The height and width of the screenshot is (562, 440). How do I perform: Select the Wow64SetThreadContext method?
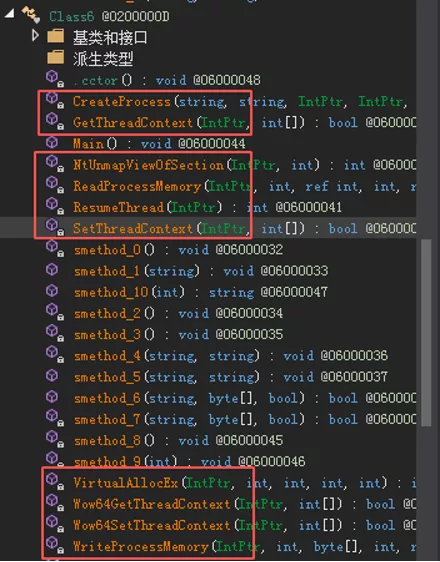click(152, 525)
